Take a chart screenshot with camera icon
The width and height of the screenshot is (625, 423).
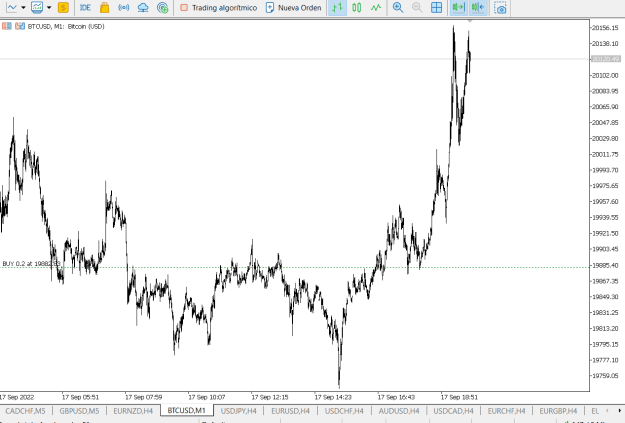[x=500, y=7]
